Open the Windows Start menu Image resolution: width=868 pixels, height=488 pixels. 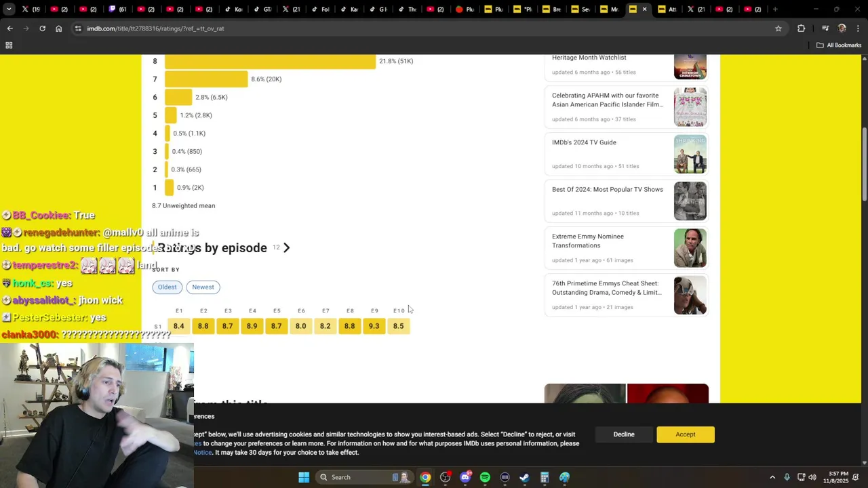304,477
